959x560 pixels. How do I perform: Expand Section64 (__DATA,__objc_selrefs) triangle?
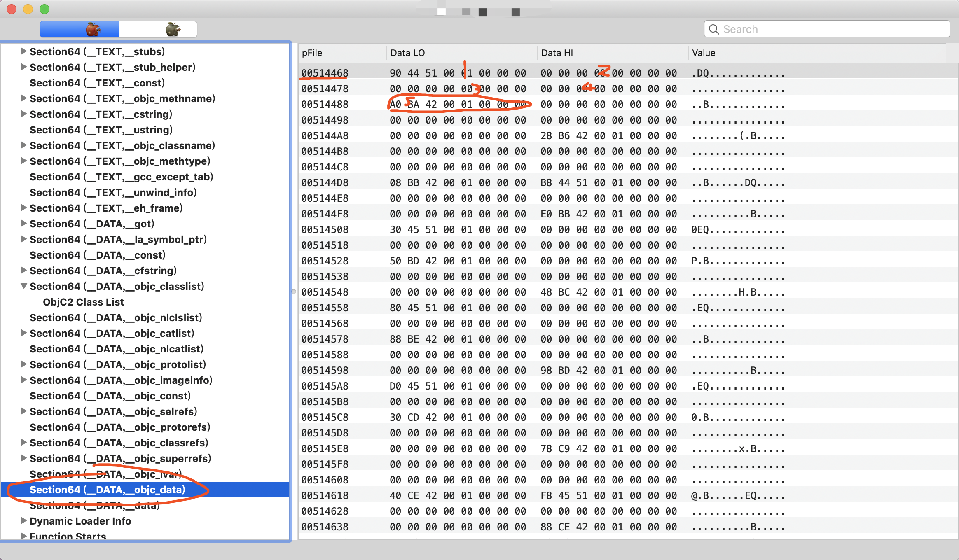pyautogui.click(x=24, y=411)
